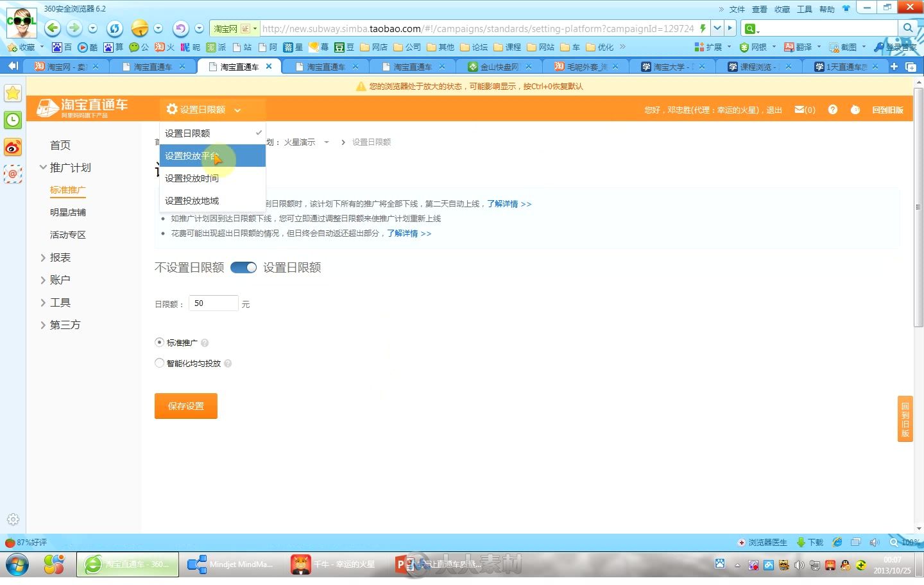Expand the 账户 sidebar section
Viewport: 924px width, 585px height.
[44, 280]
